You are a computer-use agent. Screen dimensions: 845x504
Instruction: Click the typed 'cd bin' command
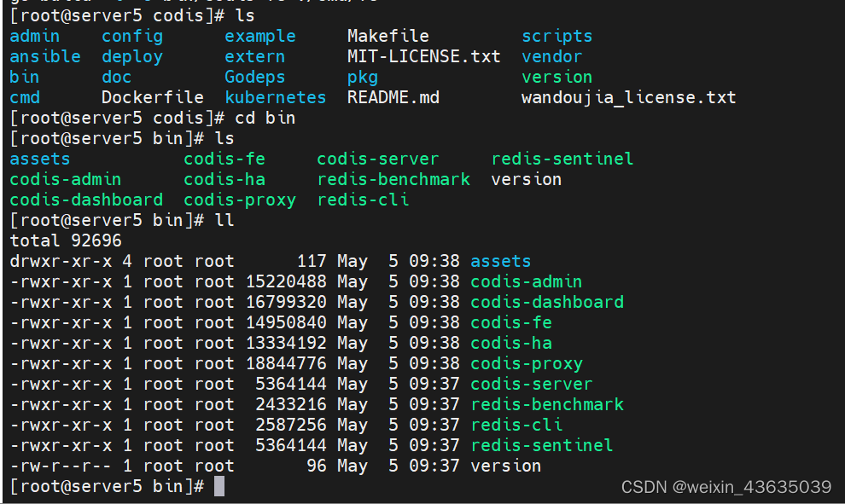[x=265, y=118]
